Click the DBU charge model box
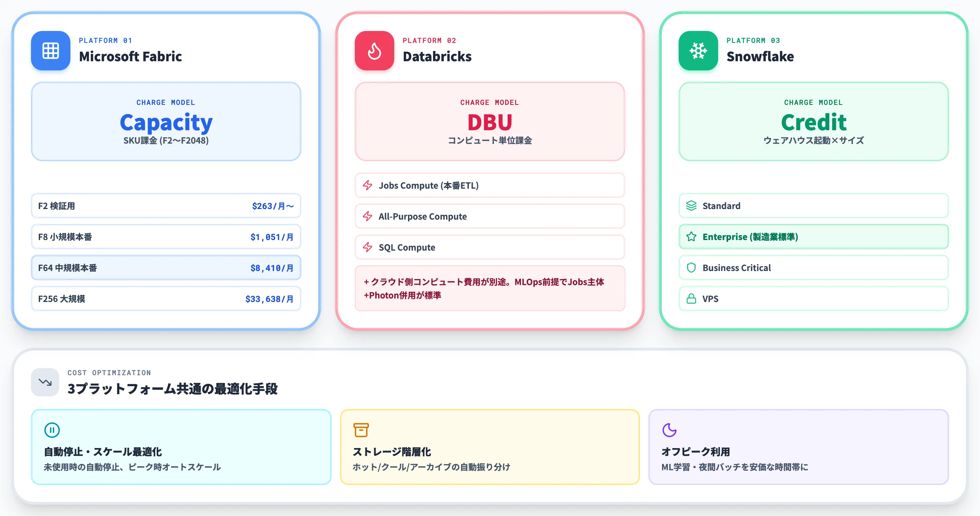980x516 pixels. [490, 121]
